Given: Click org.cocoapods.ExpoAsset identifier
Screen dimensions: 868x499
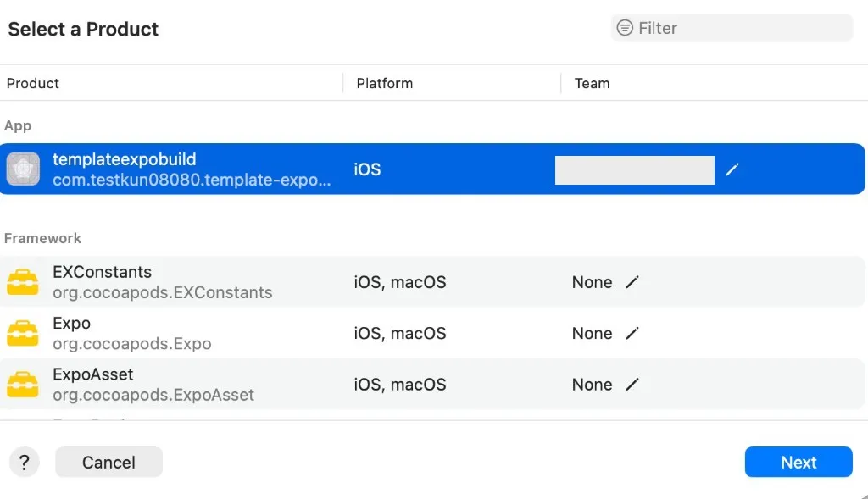Looking at the screenshot, I should (x=153, y=395).
